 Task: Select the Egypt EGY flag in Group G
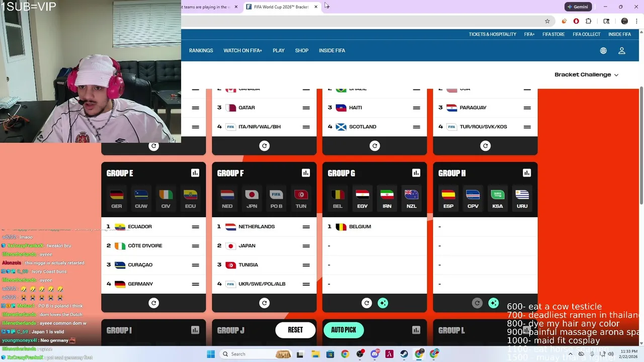(362, 199)
